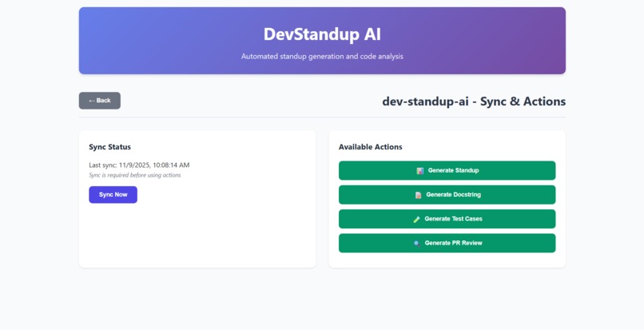Select the DevStandup AI header title

pyautogui.click(x=322, y=34)
